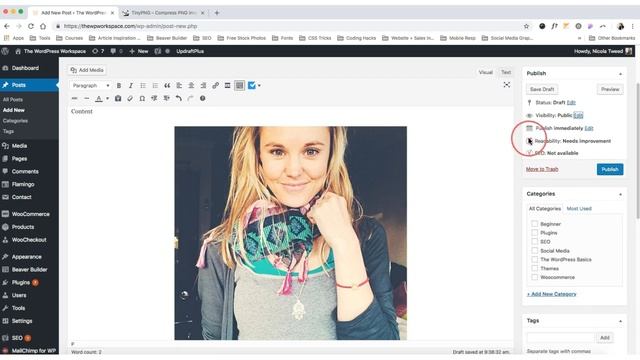Insert or edit link icon
The height and width of the screenshot is (360, 640).
216,86
